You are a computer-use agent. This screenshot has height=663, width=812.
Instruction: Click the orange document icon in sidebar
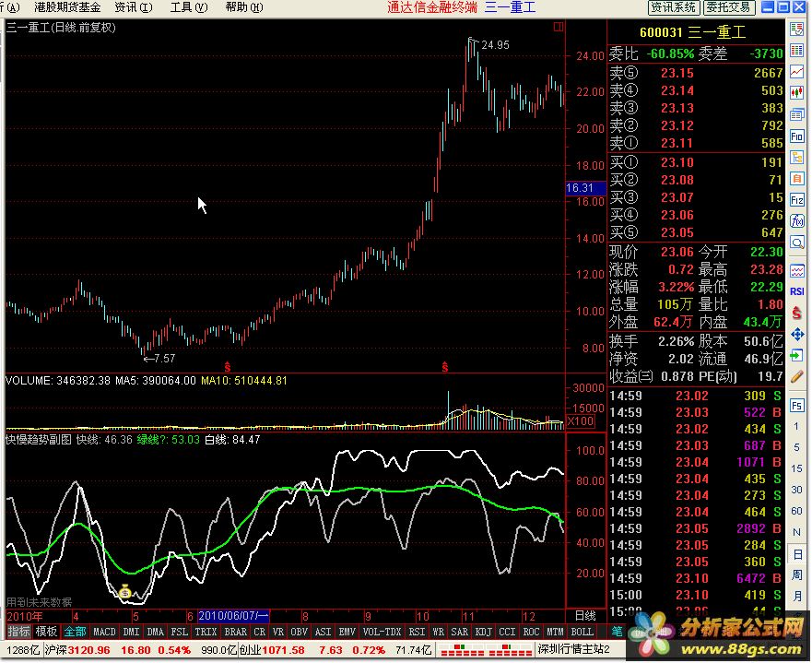tap(797, 179)
